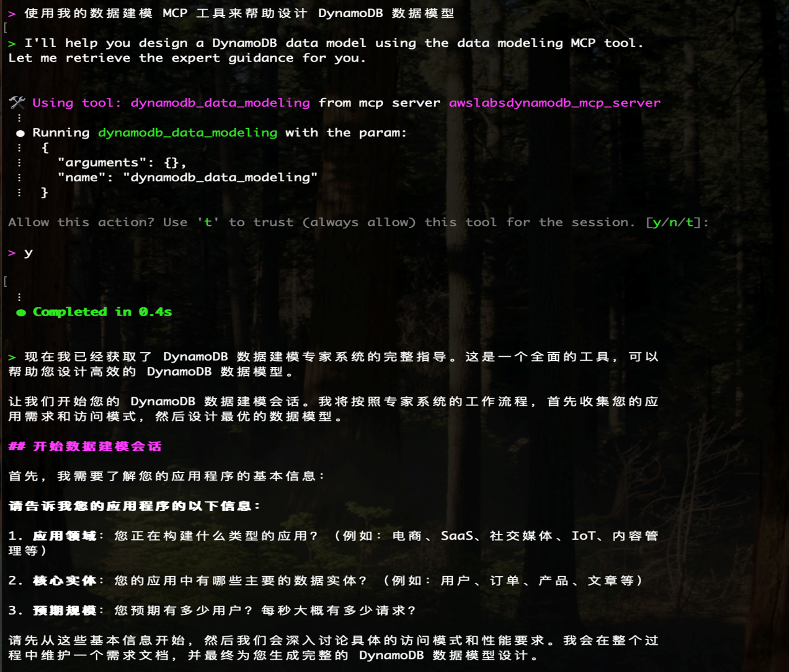Click the typed 'y' response
The image size is (789, 672).
click(28, 253)
